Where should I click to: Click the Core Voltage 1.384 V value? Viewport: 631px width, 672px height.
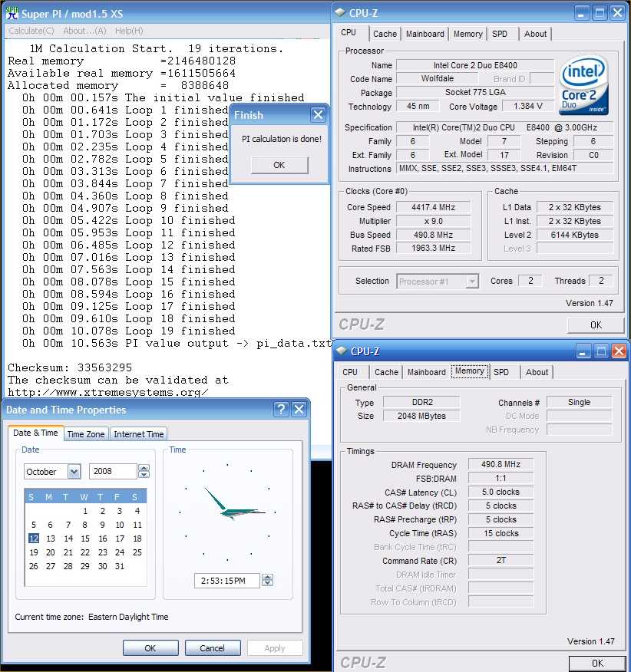pyautogui.click(x=527, y=106)
